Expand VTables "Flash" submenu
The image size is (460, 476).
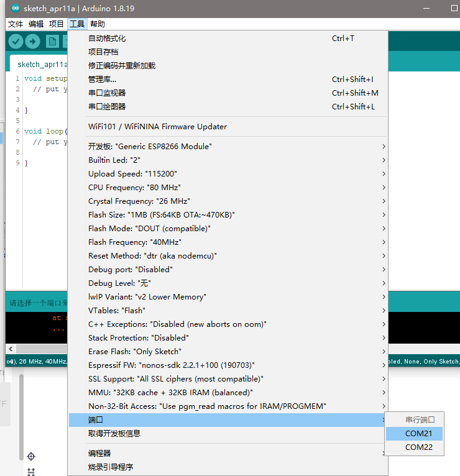228,311
